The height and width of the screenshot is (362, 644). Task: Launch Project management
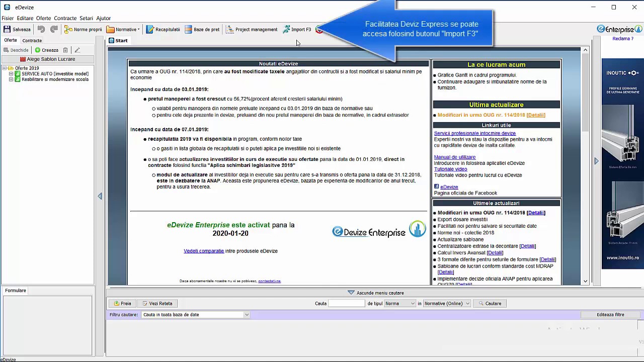pyautogui.click(x=252, y=30)
